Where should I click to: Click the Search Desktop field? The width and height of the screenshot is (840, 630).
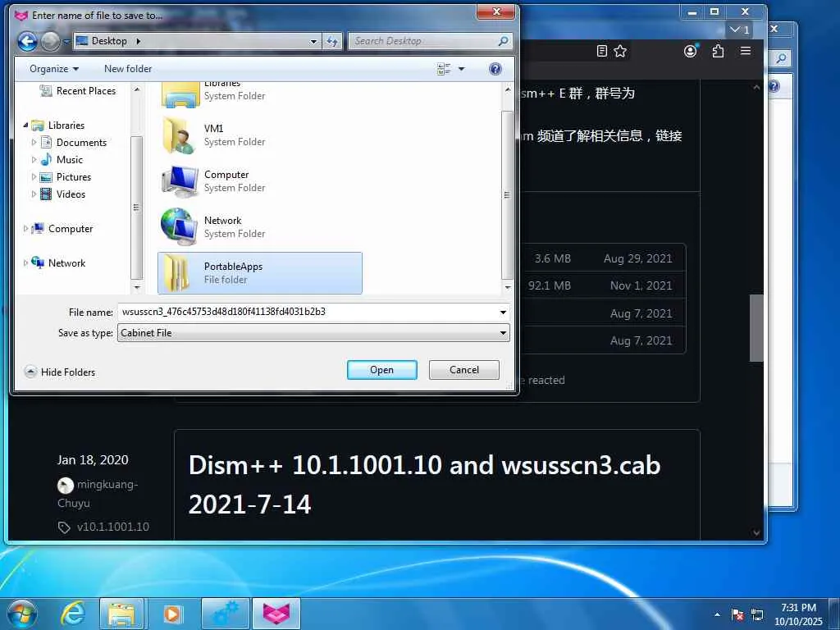coord(423,41)
